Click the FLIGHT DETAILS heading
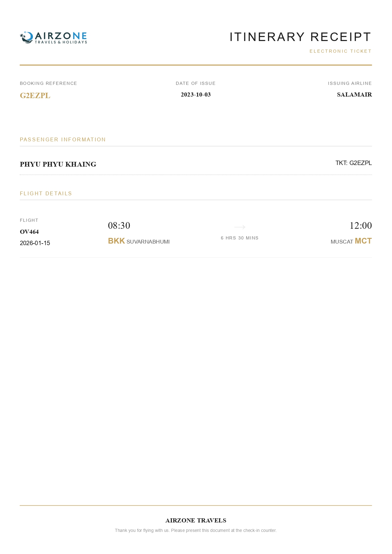Screen dimensions: 392x554 pos(46,193)
